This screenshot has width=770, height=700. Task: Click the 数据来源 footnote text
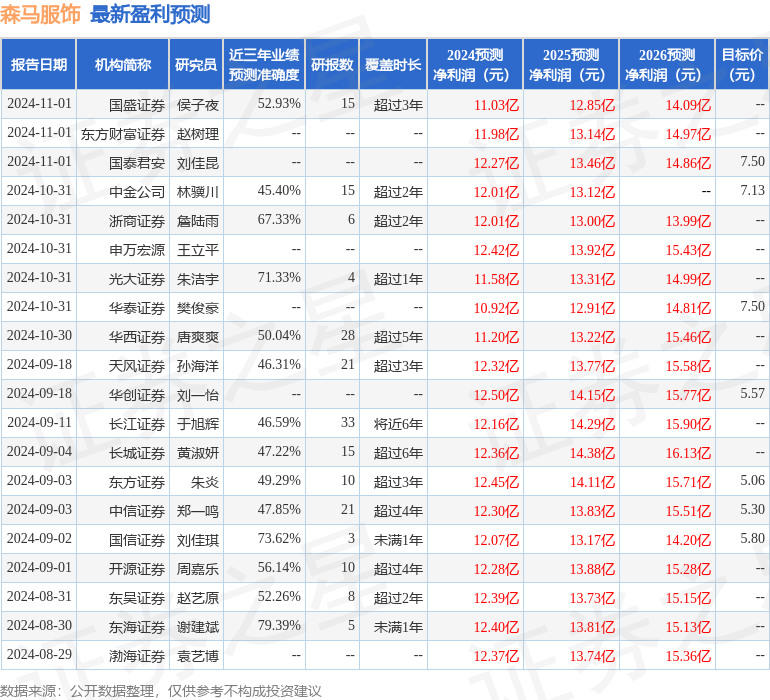161,691
